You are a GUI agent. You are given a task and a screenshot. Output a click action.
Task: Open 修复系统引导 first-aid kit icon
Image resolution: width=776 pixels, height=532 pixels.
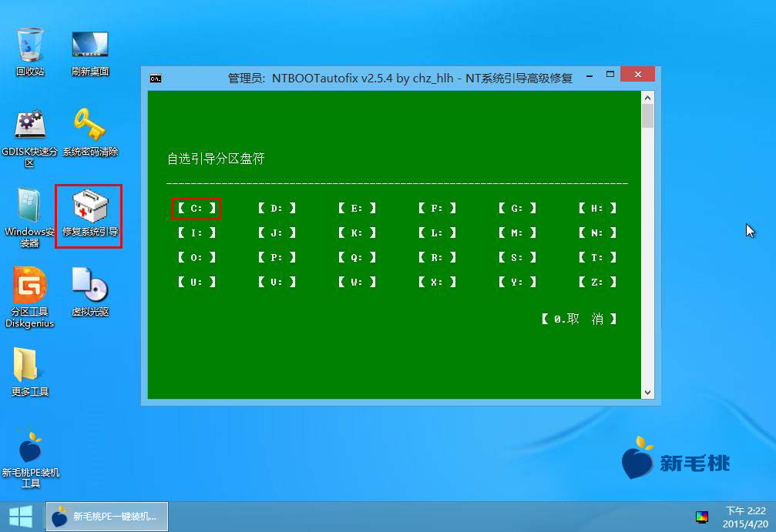(x=90, y=212)
